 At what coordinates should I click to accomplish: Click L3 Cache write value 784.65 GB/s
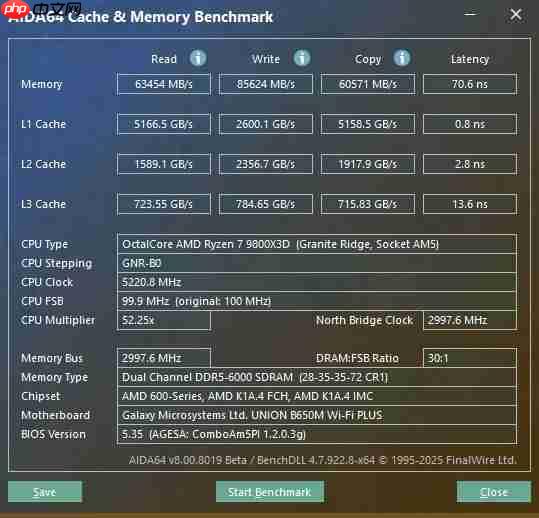point(266,204)
